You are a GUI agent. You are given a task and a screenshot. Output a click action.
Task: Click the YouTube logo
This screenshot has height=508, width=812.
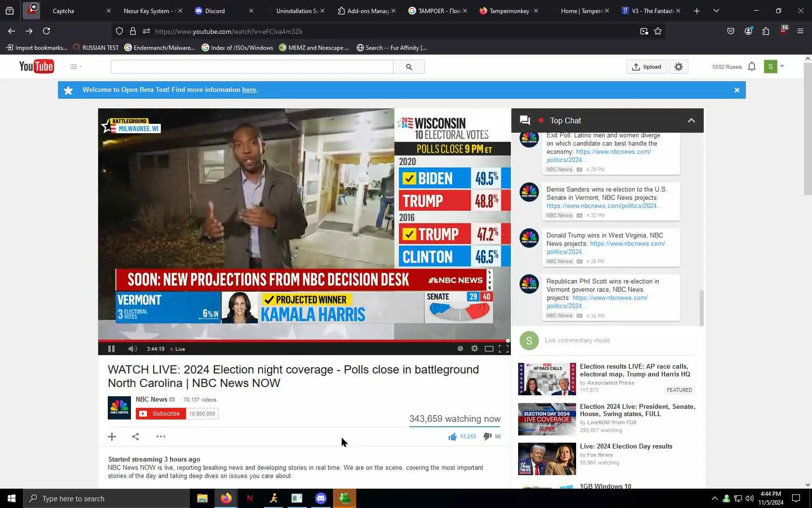click(x=36, y=66)
